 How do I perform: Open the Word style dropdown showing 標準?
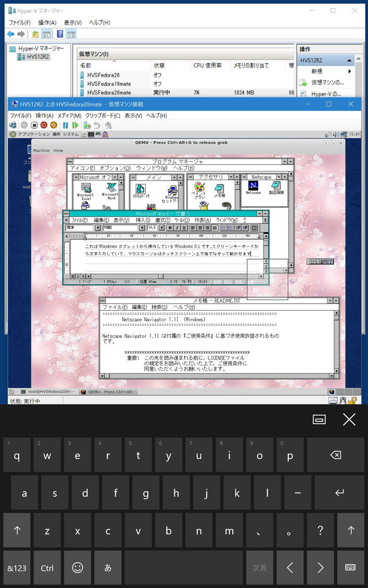coord(98,228)
